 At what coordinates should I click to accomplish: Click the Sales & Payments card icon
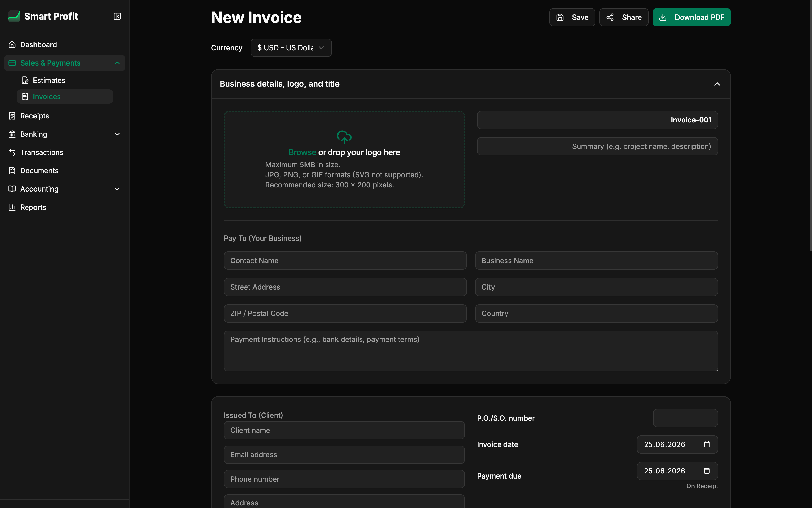(12, 63)
